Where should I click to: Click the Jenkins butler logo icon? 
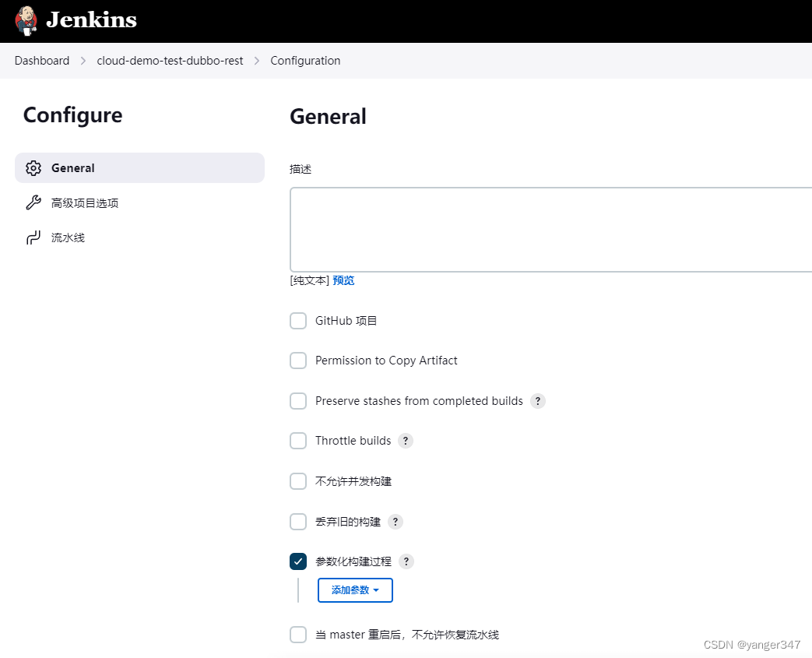[26, 20]
